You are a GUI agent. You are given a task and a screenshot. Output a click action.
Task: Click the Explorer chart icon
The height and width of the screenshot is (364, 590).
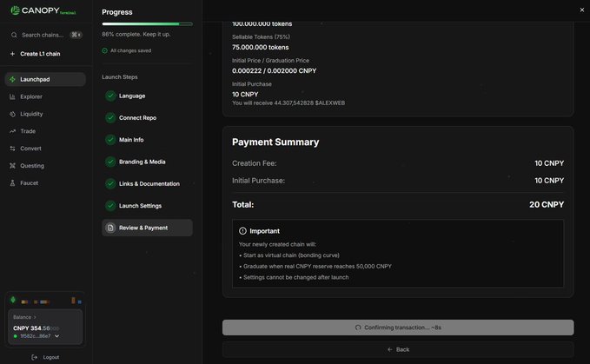click(12, 96)
